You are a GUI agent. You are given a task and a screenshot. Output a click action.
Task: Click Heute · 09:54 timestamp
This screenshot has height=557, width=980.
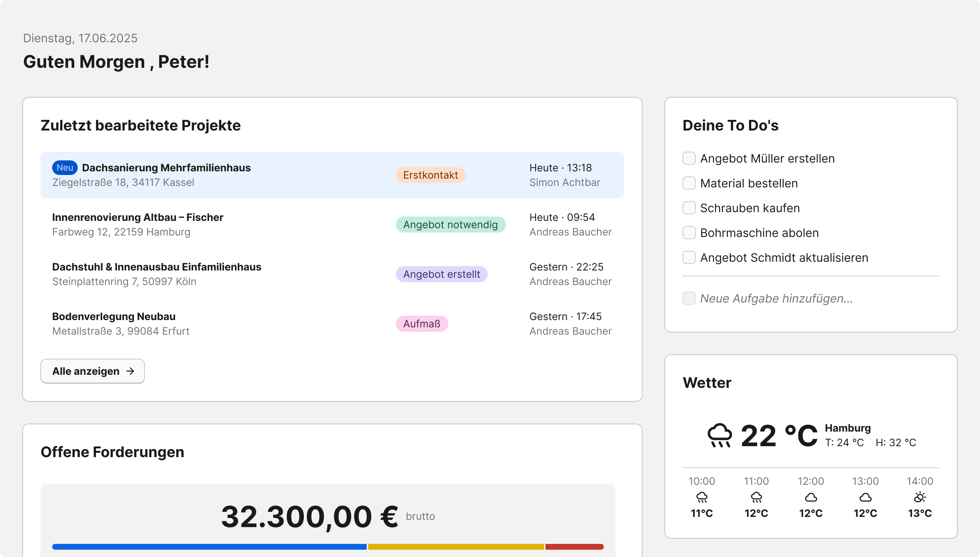click(562, 217)
